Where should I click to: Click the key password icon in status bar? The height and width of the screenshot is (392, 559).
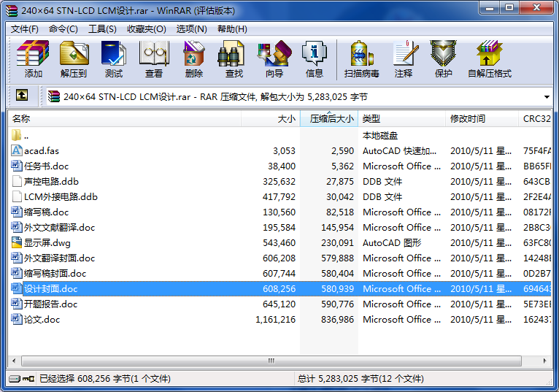point(28,378)
